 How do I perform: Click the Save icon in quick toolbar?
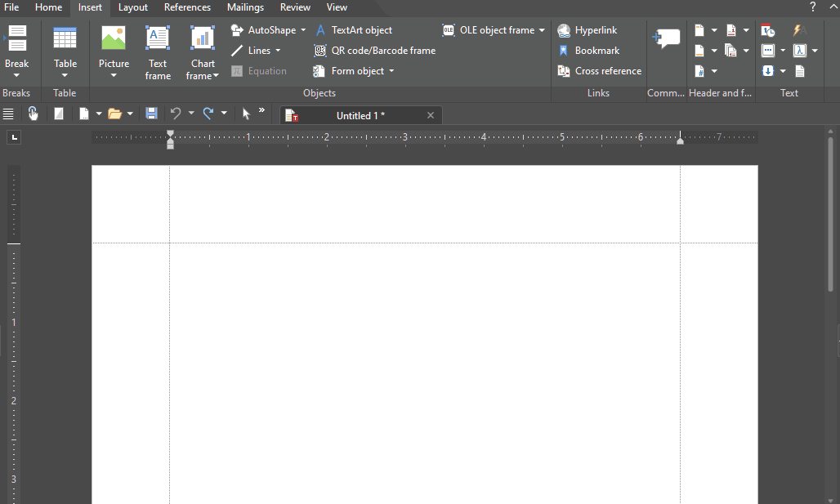click(x=151, y=114)
